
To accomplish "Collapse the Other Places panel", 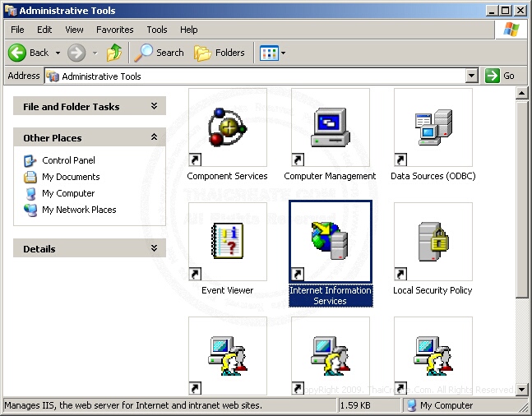I will (154, 137).
